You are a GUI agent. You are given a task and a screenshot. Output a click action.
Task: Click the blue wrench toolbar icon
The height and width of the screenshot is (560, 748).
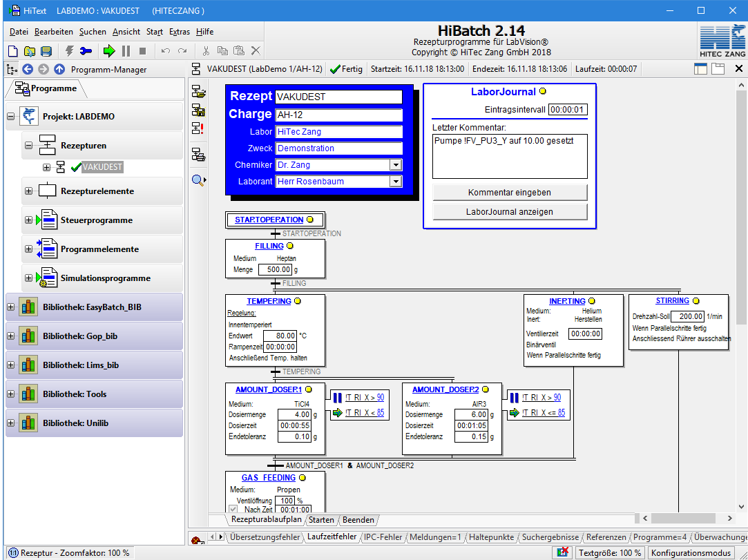point(86,50)
